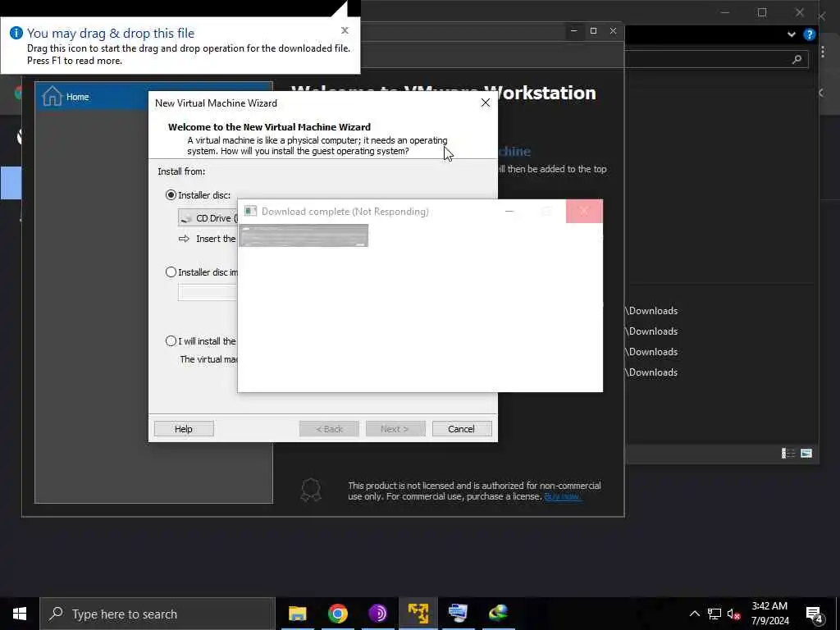Viewport: 840px width, 630px height.
Task: Close the Download complete window
Action: click(584, 211)
